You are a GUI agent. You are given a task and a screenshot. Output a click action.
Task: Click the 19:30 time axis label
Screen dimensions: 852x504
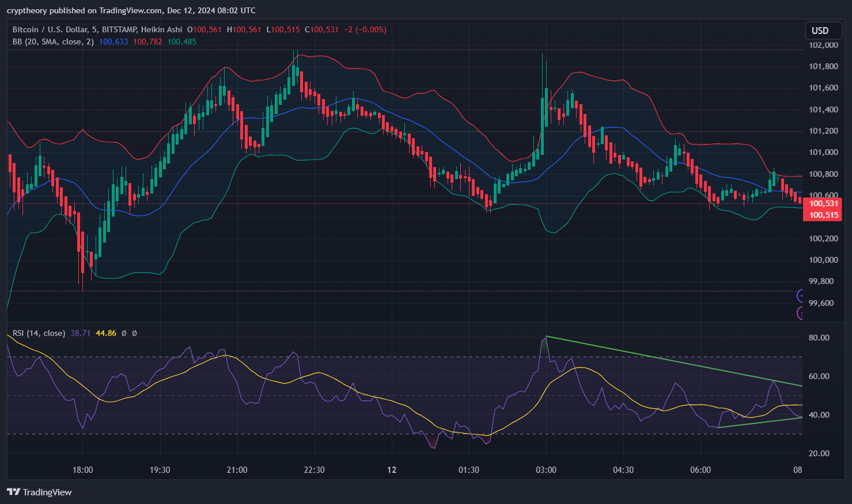coord(160,470)
